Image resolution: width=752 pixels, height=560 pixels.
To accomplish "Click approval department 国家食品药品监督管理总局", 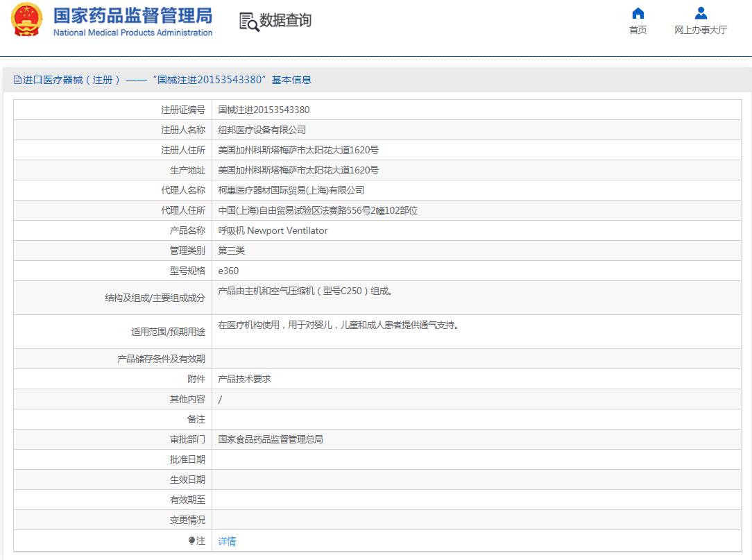I will 271,439.
